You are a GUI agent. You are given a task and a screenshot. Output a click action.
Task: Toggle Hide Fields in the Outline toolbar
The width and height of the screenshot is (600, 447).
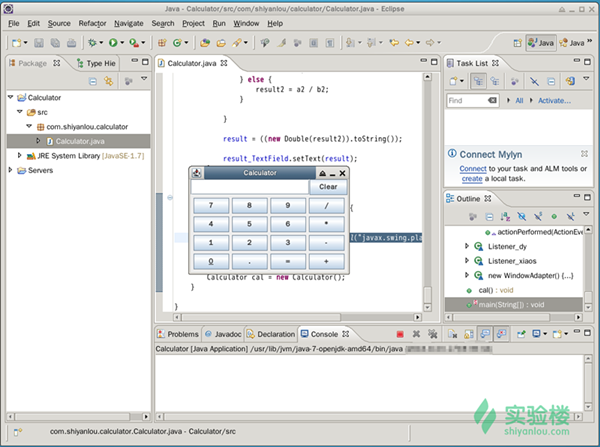(x=522, y=217)
